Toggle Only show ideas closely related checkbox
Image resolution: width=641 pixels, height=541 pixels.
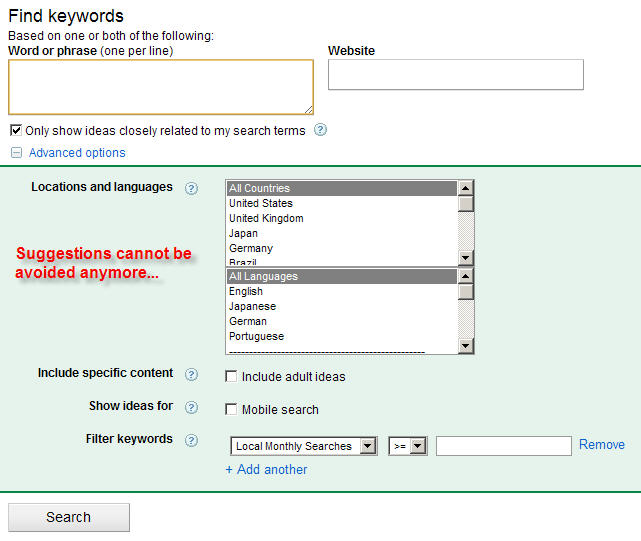pos(16,130)
